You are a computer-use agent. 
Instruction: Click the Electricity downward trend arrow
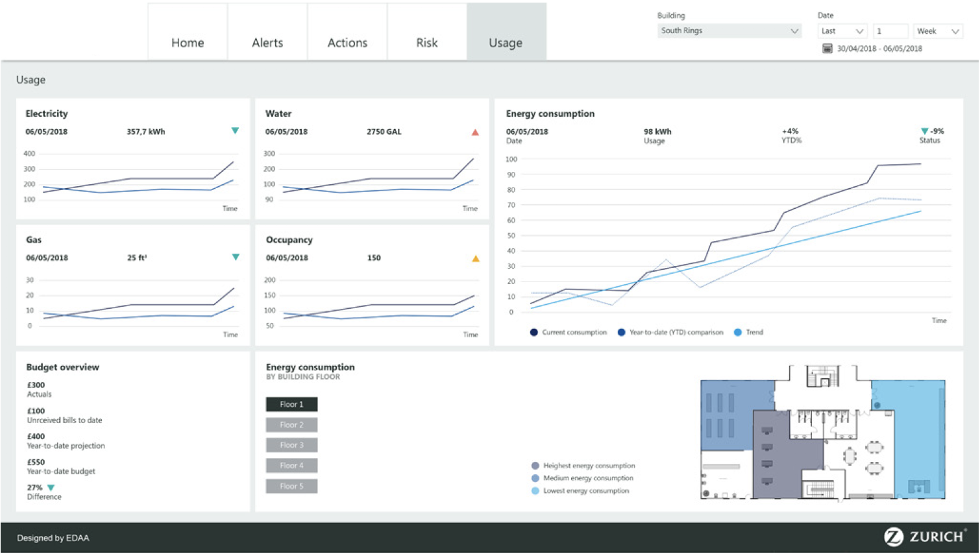235,131
